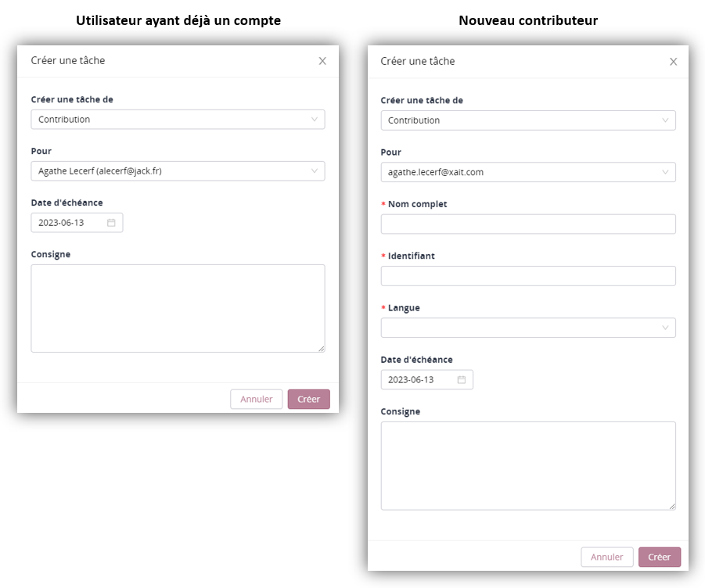Image resolution: width=705 pixels, height=588 pixels.
Task: Expand the Contribution dropdown in right dialog
Action: [528, 120]
